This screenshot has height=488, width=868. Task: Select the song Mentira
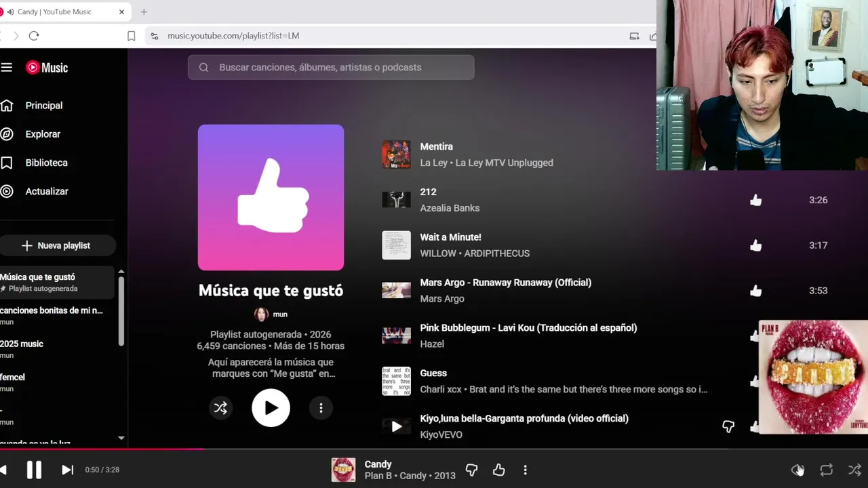point(436,146)
